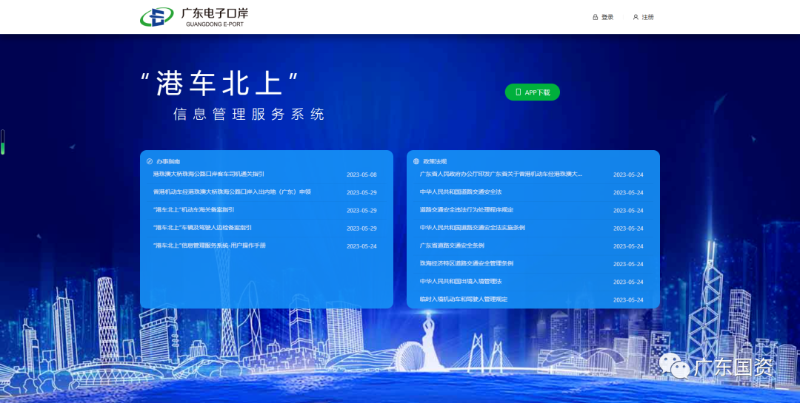Open 临时入境机动车和驾驶人管理规定
This screenshot has width=800, height=403.
464,299
